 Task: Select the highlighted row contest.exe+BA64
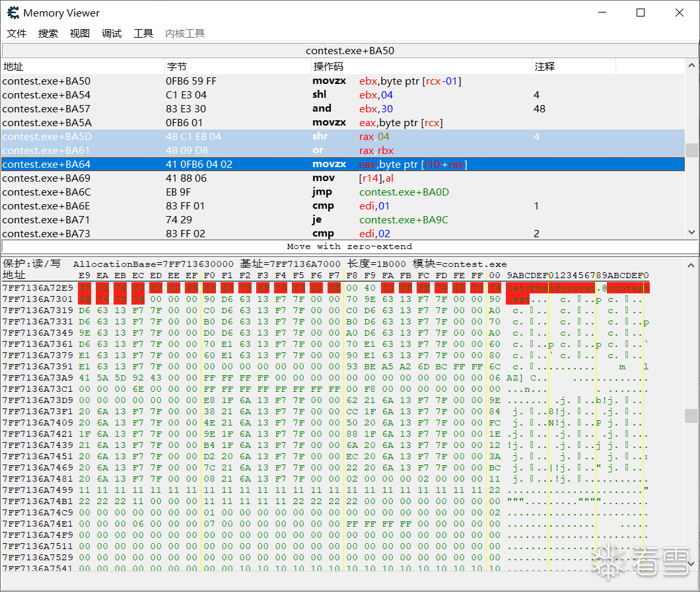[x=343, y=164]
